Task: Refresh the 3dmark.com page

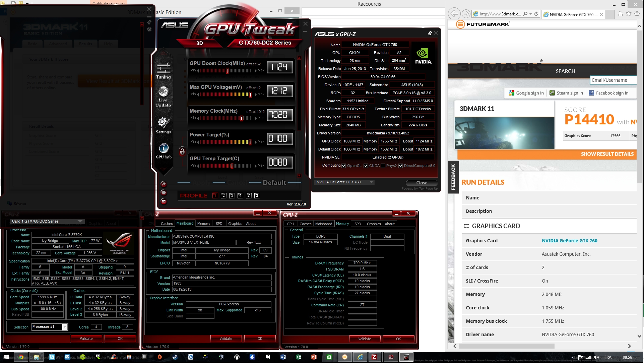Action: click(536, 14)
